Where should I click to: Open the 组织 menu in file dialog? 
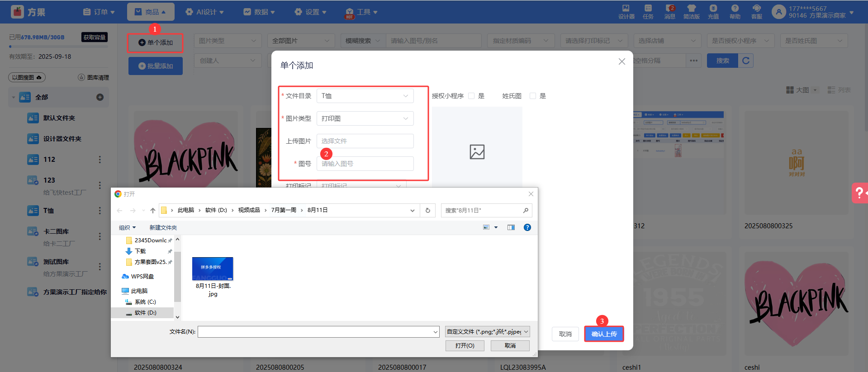pos(127,227)
